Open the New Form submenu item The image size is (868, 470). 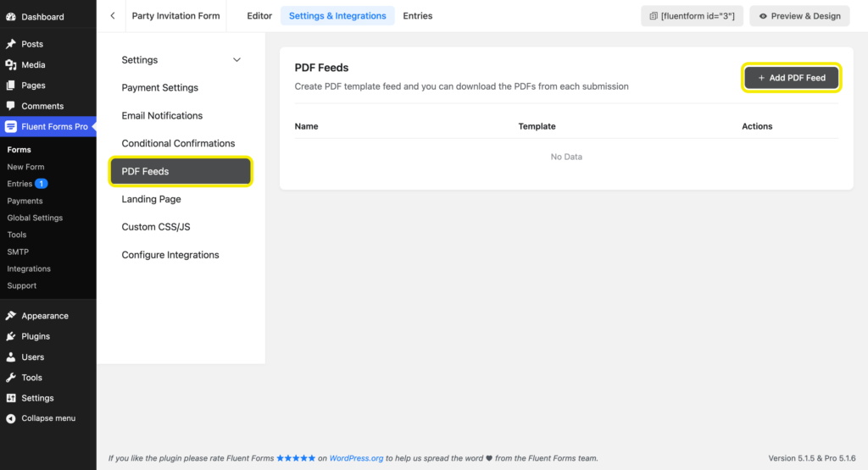(x=25, y=167)
